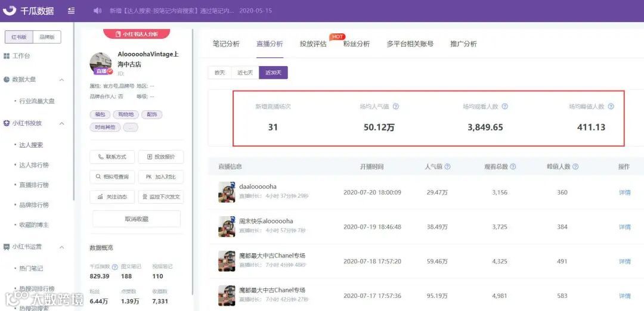Screen dimensions: 644x311
Task: Open 详情 for the 2020-07-17 Chanel stream
Action: [x=625, y=296]
